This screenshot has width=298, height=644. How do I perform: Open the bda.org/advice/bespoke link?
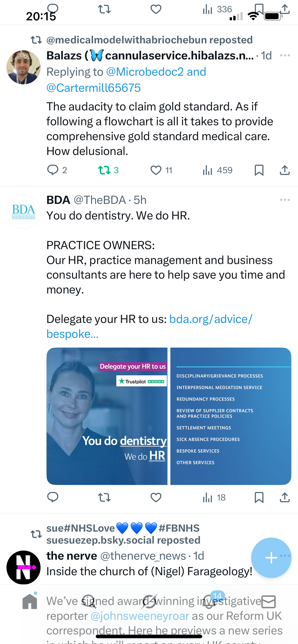coord(149,326)
